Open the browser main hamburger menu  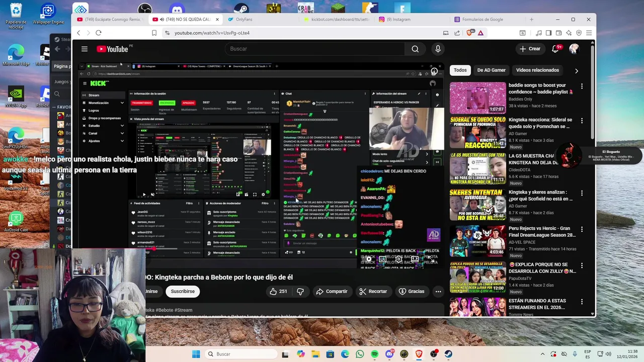589,33
